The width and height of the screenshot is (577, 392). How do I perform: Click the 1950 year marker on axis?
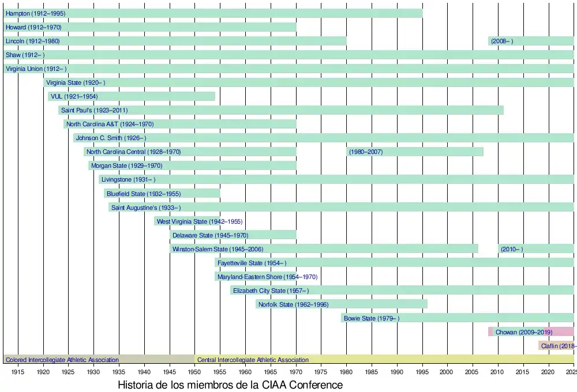[x=194, y=372]
